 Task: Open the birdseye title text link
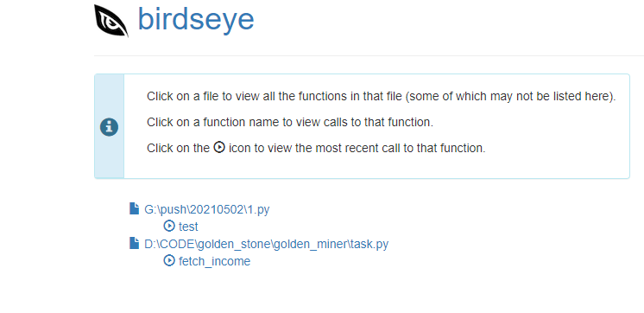(196, 19)
